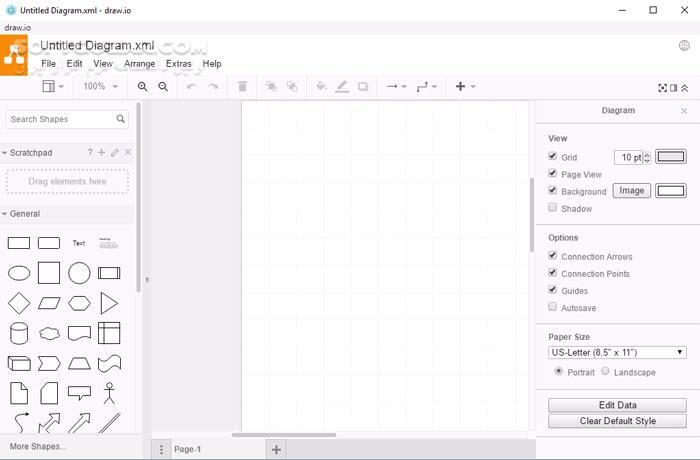The height and width of the screenshot is (460, 700).
Task: Select the callout speech bubble shape
Action: coord(79,393)
